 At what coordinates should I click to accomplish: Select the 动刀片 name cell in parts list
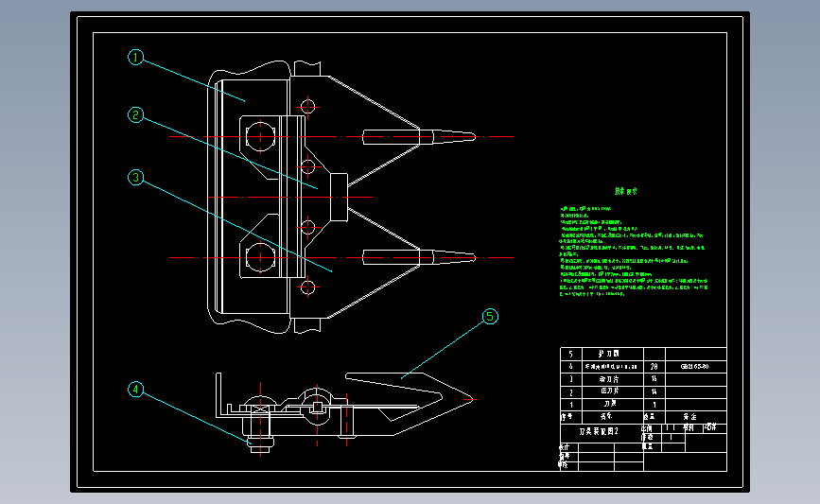pyautogui.click(x=611, y=379)
